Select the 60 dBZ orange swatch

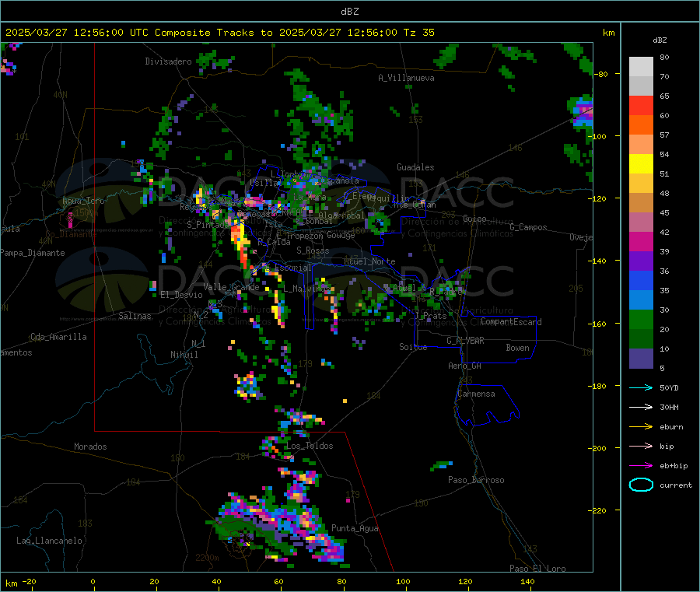pyautogui.click(x=641, y=125)
